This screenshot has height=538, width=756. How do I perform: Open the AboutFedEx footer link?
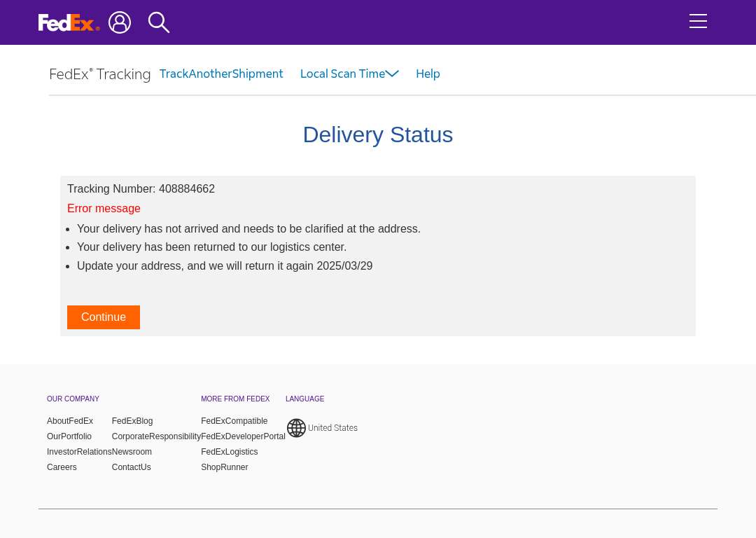(70, 421)
